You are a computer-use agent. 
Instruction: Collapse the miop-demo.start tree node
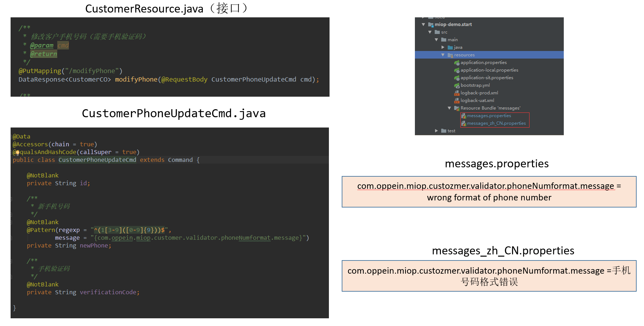(x=423, y=24)
